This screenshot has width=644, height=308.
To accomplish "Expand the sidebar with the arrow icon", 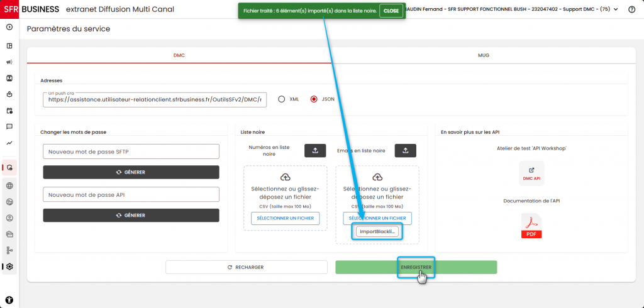I will click(9, 27).
